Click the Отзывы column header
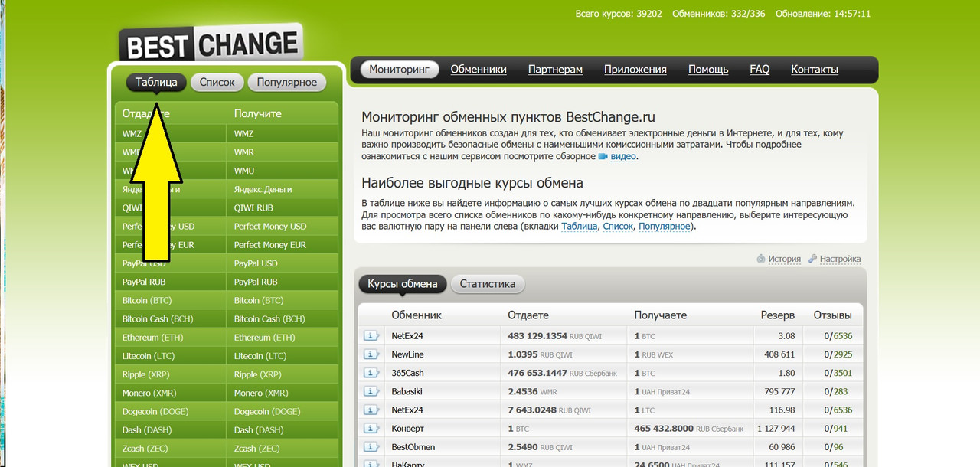Viewport: 980px width, 467px height. (832, 315)
